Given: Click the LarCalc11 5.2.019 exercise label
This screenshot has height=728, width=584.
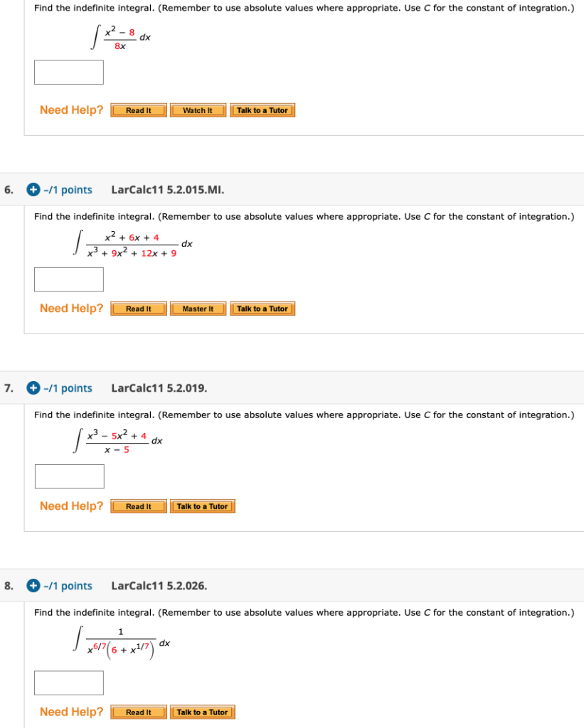Looking at the screenshot, I should point(158,387).
